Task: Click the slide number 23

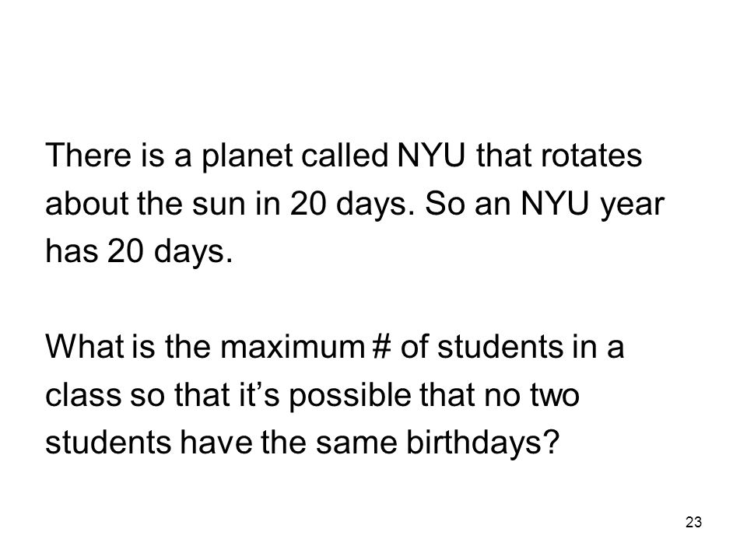Action: coord(693,523)
